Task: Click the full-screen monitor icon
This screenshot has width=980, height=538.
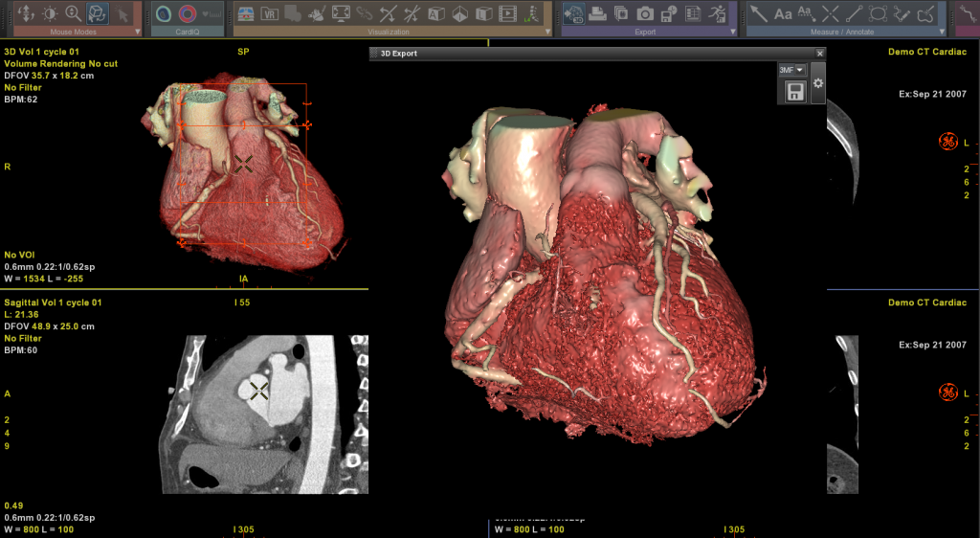Action: pyautogui.click(x=341, y=13)
